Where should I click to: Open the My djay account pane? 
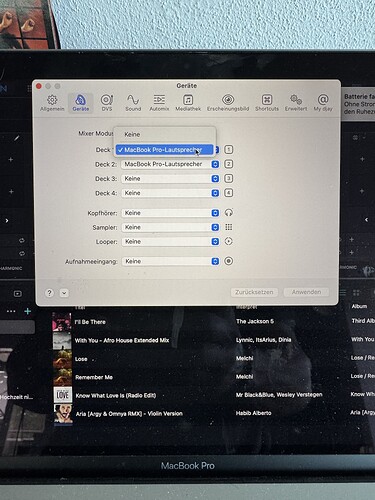[x=323, y=103]
